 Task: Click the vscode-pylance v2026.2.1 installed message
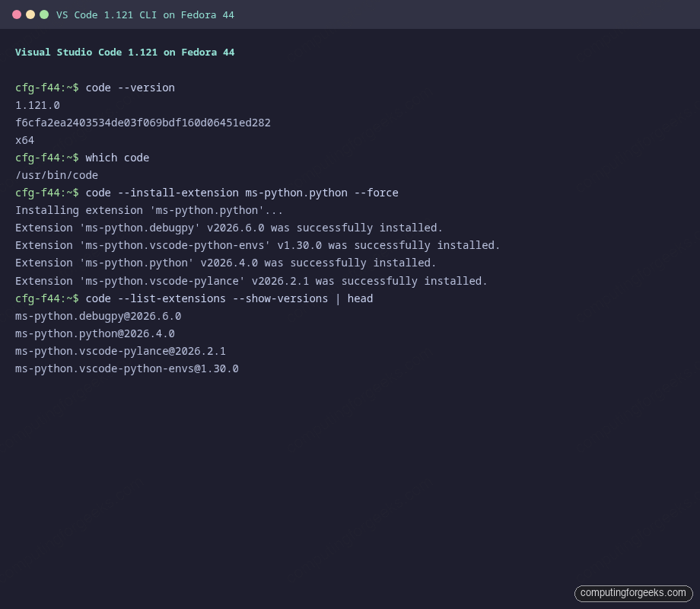point(251,281)
